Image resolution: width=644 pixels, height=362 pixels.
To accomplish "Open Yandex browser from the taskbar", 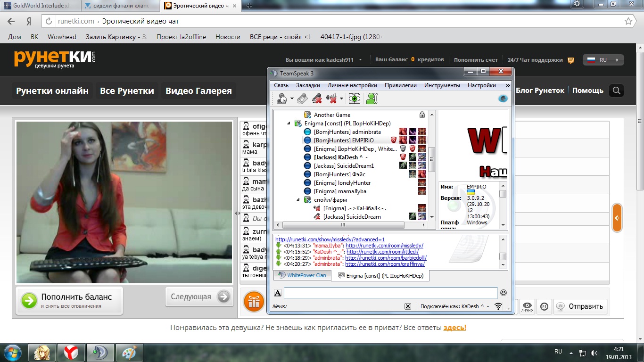I will coord(71,352).
